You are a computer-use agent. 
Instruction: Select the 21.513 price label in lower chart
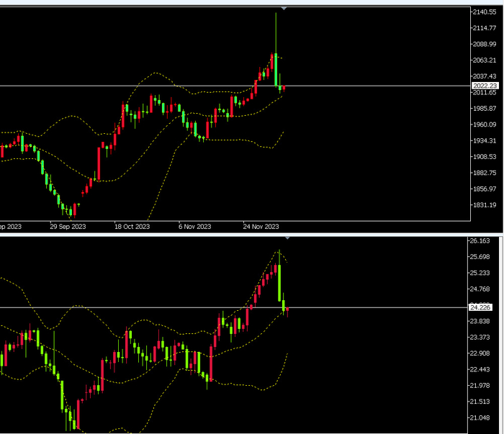pos(480,402)
